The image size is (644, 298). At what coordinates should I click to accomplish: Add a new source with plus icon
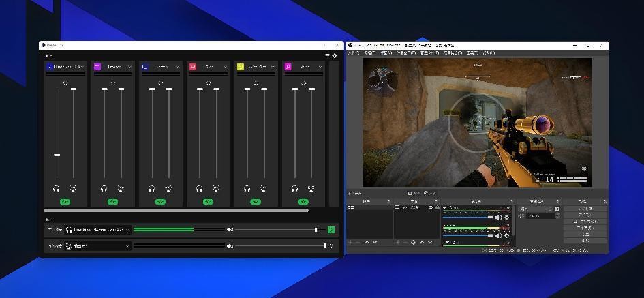[x=398, y=243]
